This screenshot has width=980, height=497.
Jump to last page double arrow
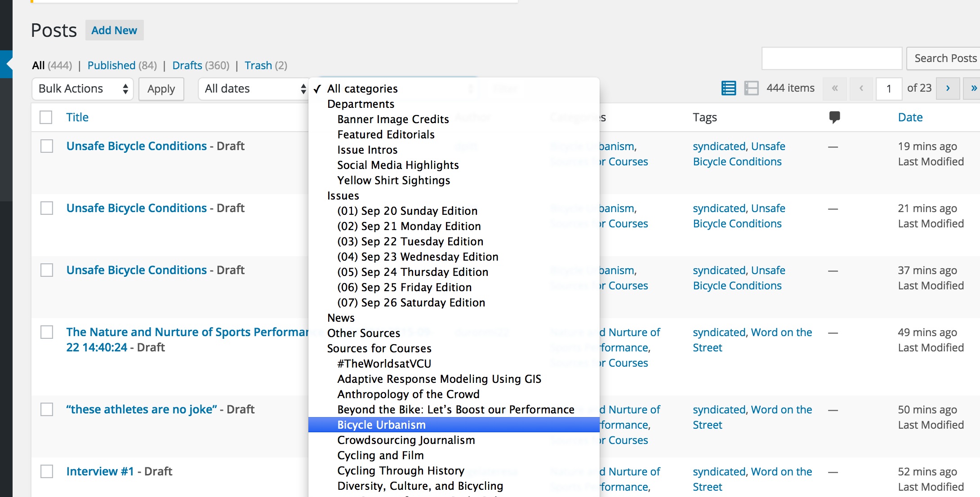tap(973, 88)
